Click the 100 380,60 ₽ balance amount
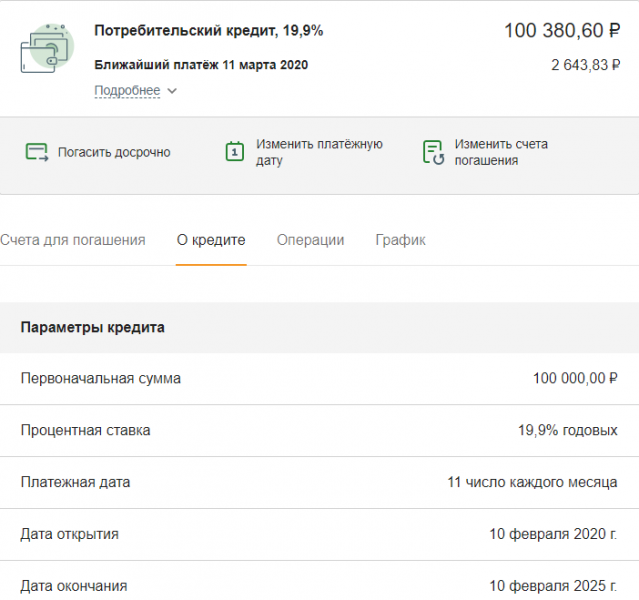 click(x=562, y=31)
